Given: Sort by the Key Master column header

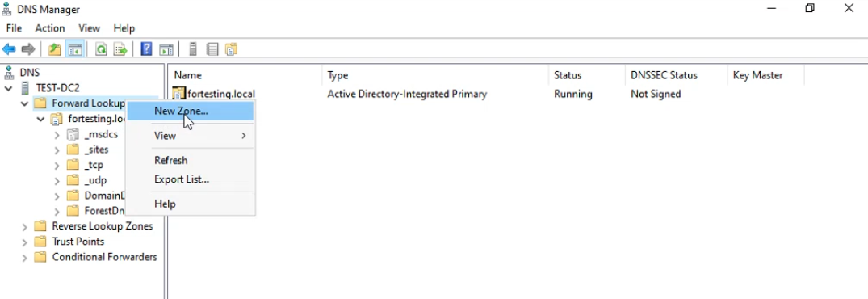Looking at the screenshot, I should pyautogui.click(x=765, y=75).
